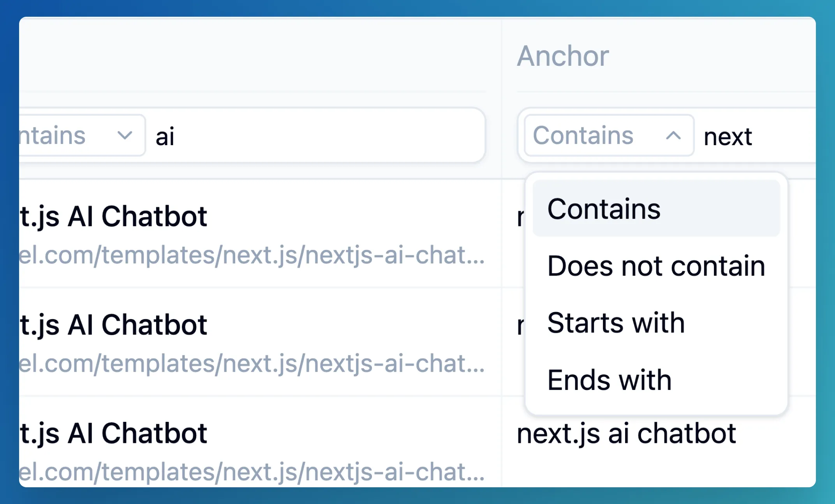The image size is (835, 504).
Task: Collapse the Anchor column's Contains dropdown
Action: tap(608, 135)
